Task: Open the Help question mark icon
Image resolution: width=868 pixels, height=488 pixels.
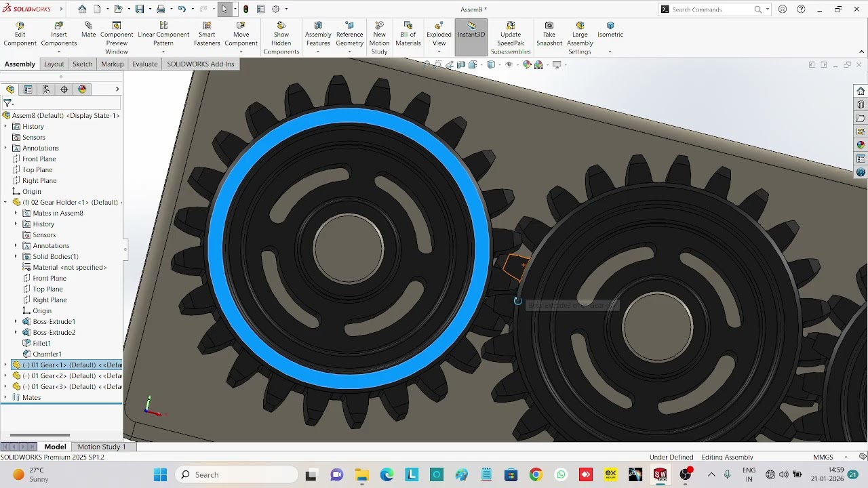Action: point(802,9)
